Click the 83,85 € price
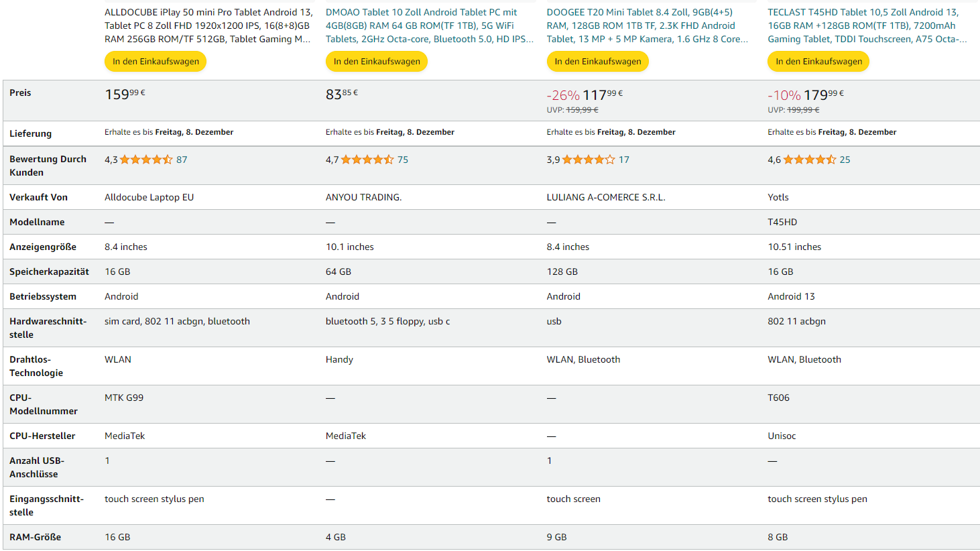This screenshot has height=551, width=980. pos(342,95)
